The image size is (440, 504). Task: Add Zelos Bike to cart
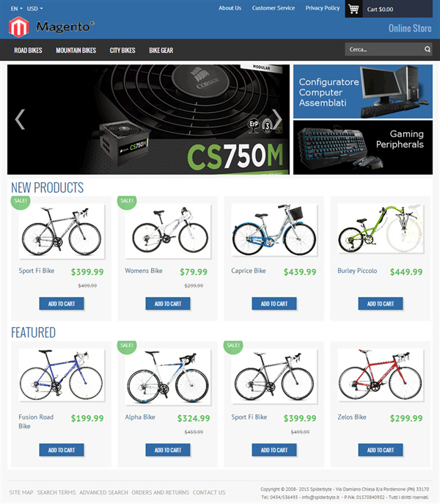[x=381, y=450]
